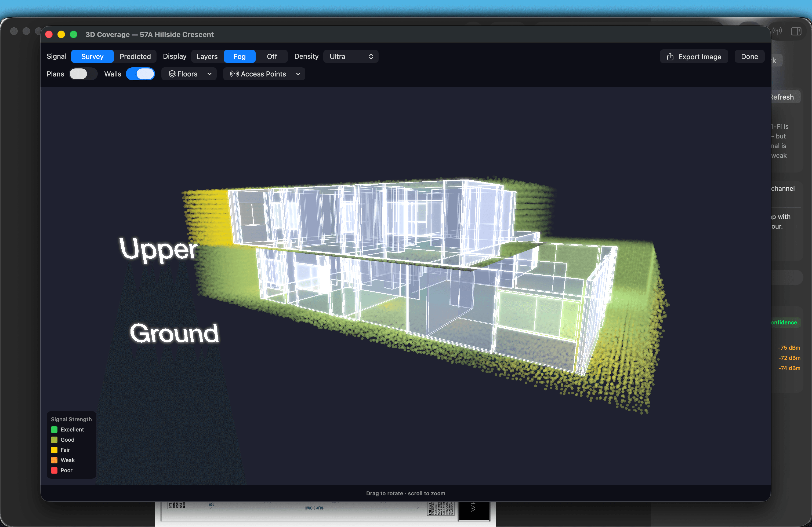Click the Density chevron stepper arrows
This screenshot has width=812, height=527.
[371, 56]
